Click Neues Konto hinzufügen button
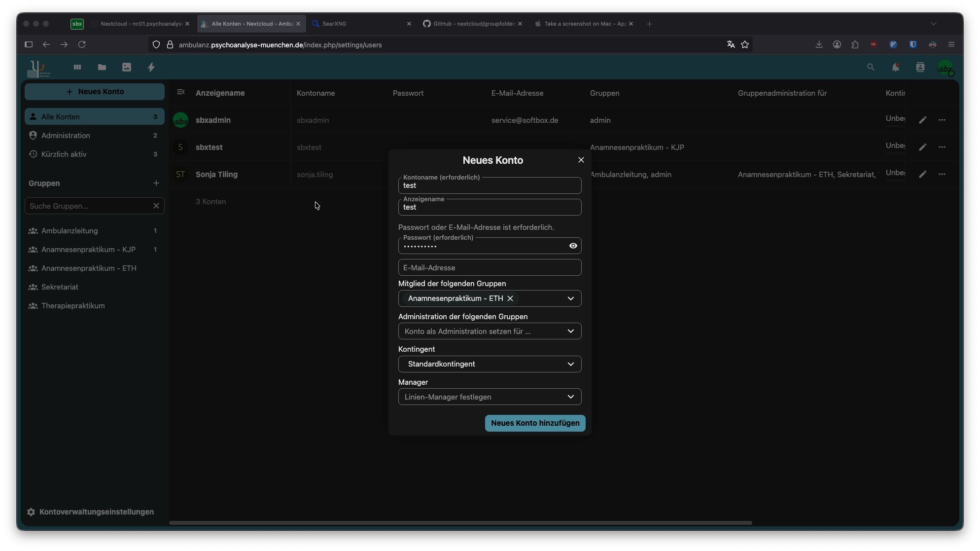 535,423
